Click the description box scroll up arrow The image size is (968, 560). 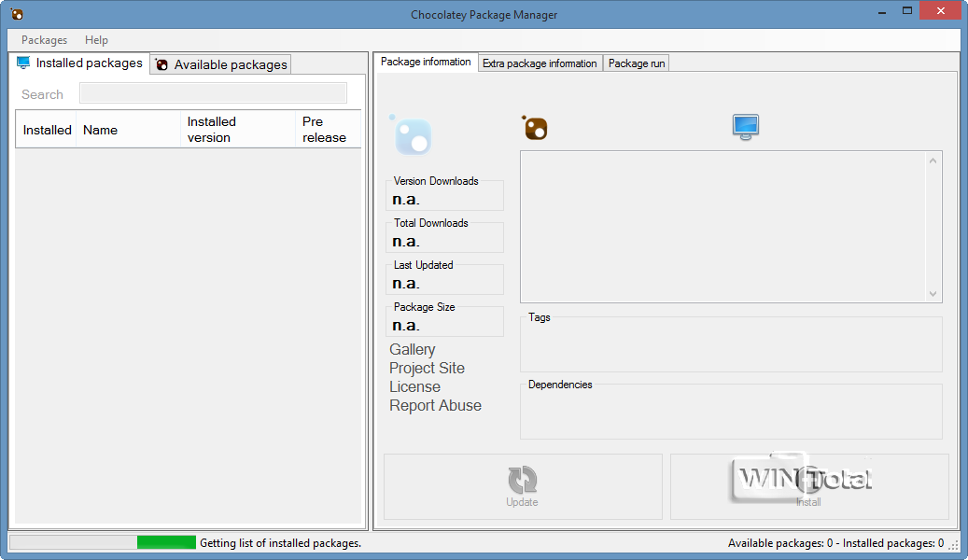(933, 161)
